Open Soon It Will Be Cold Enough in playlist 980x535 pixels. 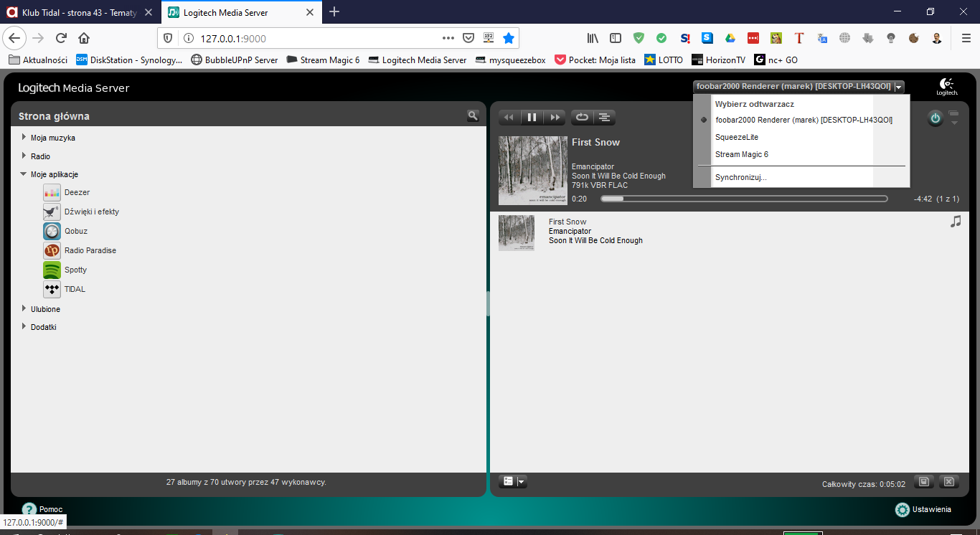[595, 240]
